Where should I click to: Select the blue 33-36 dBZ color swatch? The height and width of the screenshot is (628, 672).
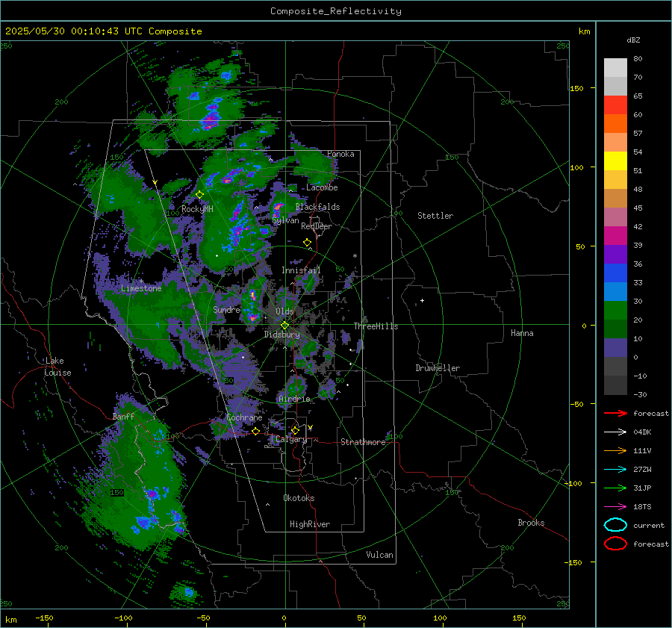(615, 273)
